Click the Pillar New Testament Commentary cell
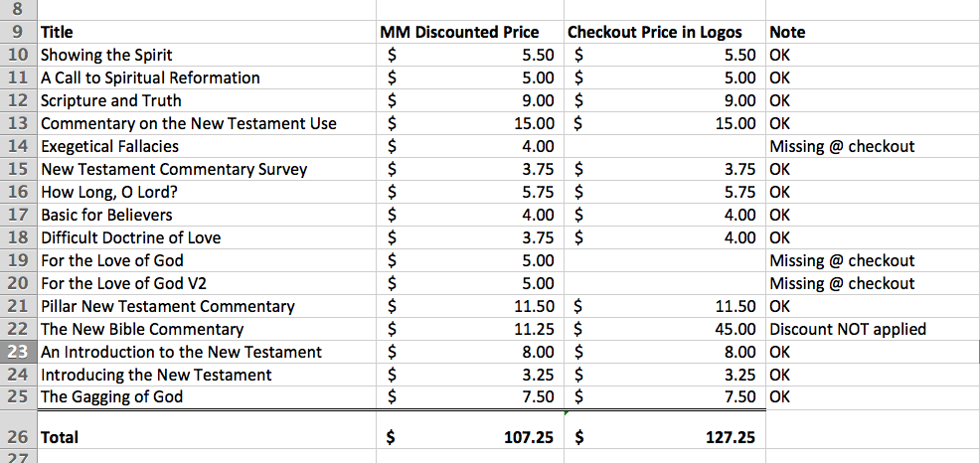 207,306
